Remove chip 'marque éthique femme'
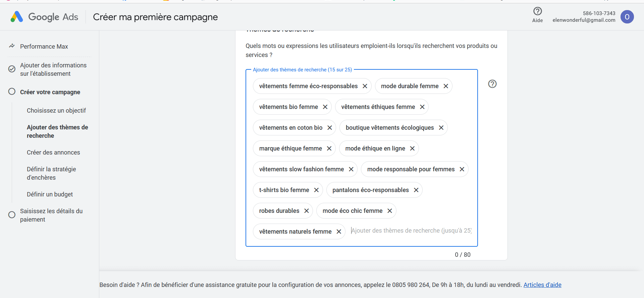 pyautogui.click(x=329, y=148)
